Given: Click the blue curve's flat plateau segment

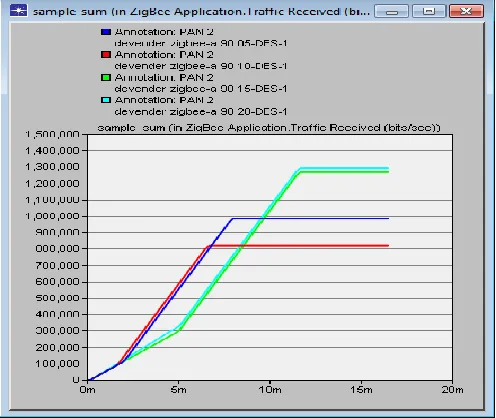Looking at the screenshot, I should point(310,219).
